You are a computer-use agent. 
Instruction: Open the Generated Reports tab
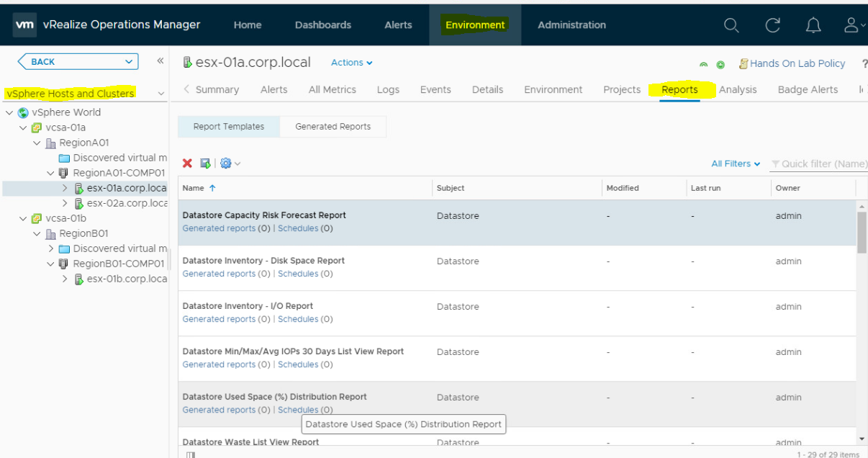click(x=333, y=127)
